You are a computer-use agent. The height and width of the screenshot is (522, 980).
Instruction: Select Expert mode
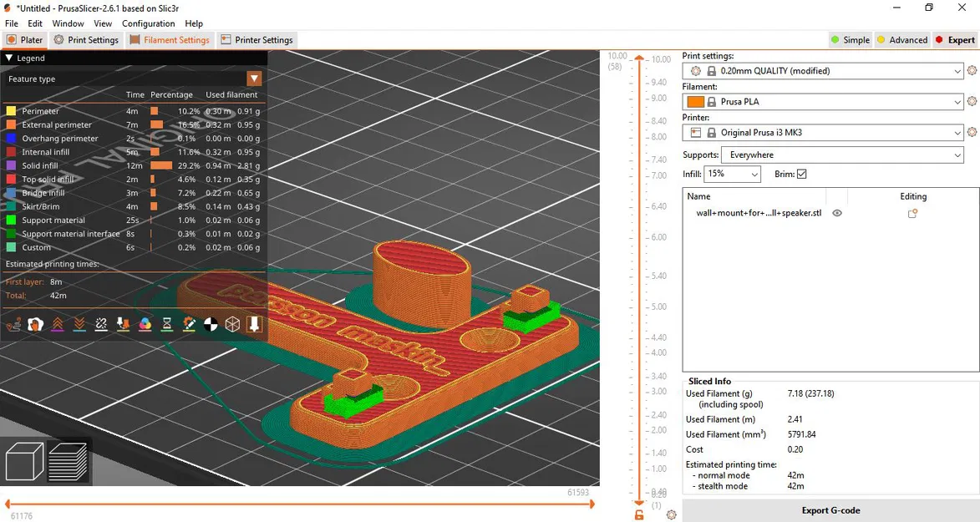954,39
